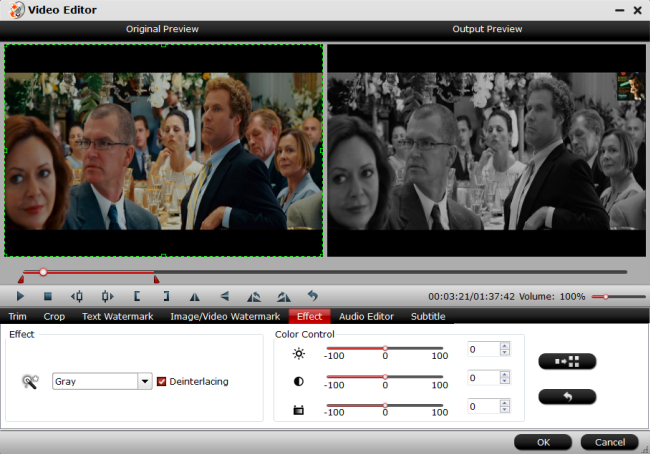Close the Video Editor window
Viewport: 650px width, 454px height.
(638, 10)
